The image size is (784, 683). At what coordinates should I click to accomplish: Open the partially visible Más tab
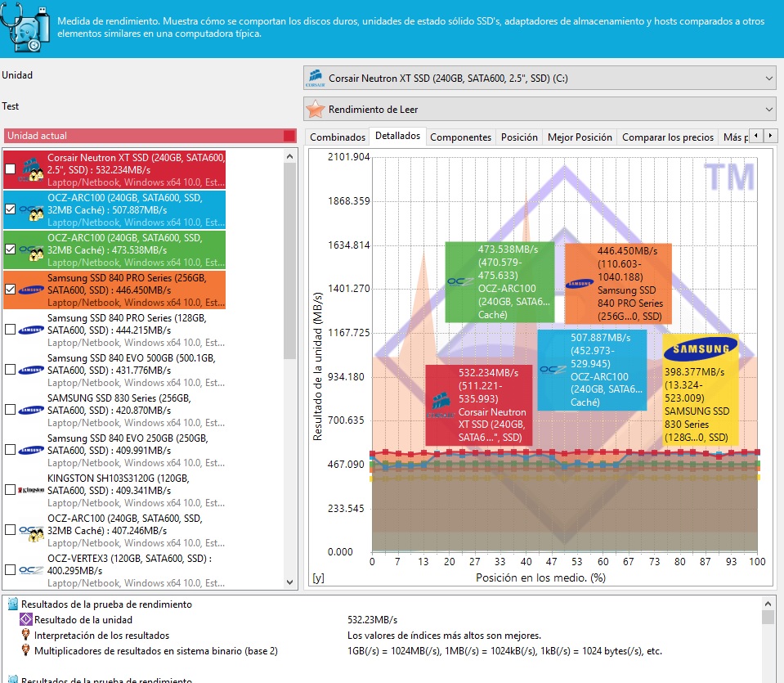734,137
